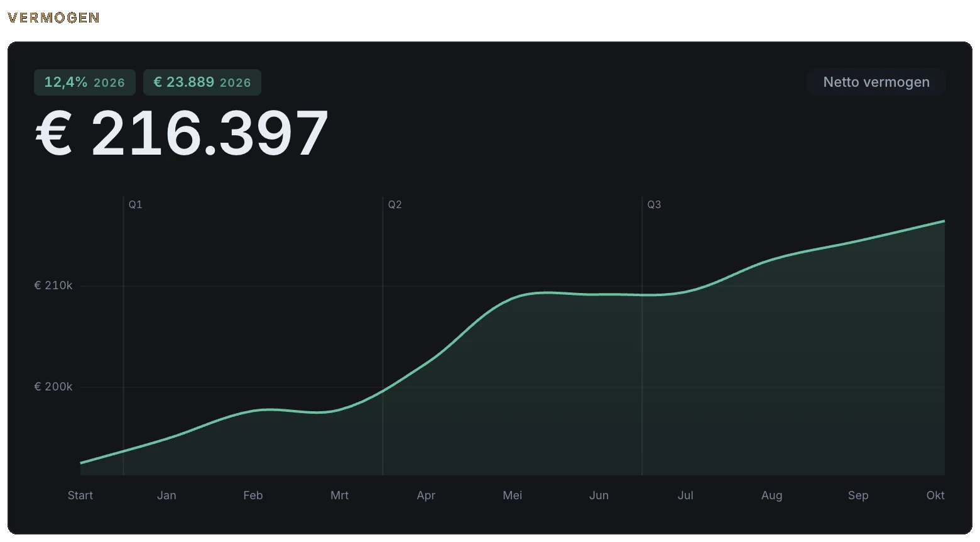Viewport: 980px width, 542px height.
Task: Click the Aug month label
Action: point(772,495)
